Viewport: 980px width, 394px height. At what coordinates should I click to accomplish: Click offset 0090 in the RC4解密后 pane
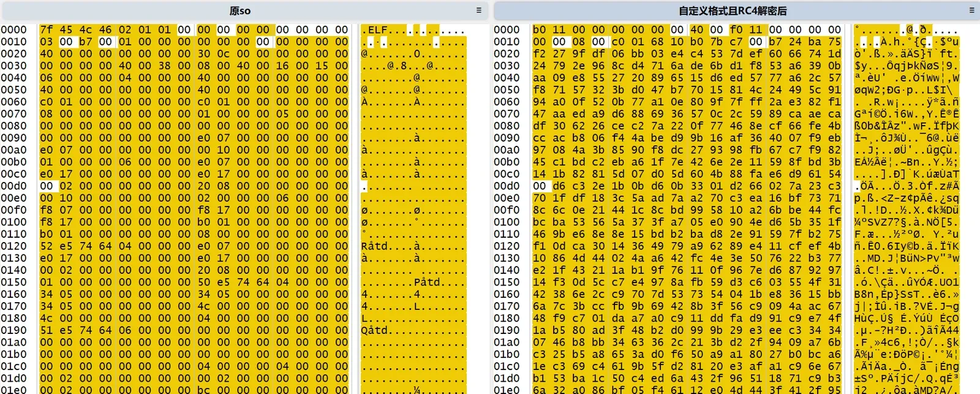click(x=507, y=138)
